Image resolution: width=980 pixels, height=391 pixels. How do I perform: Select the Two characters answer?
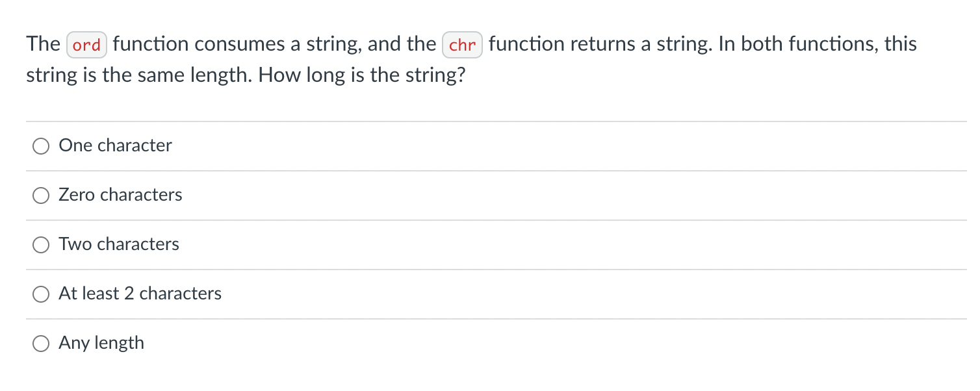click(41, 244)
